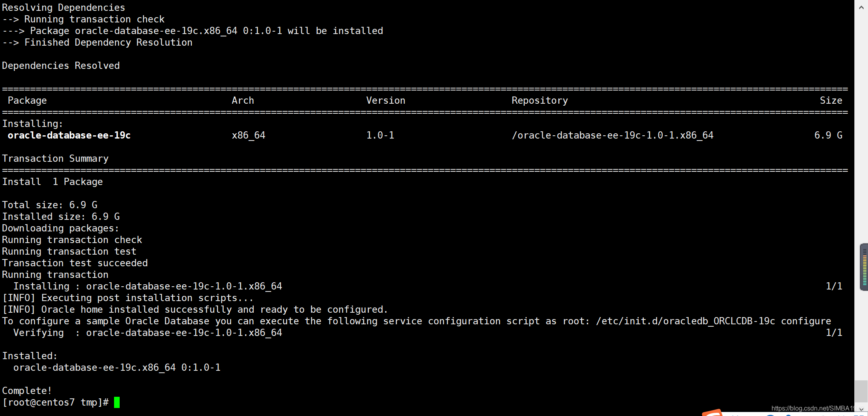
Task: Click the 'Running transaction' line
Action: click(x=55, y=275)
